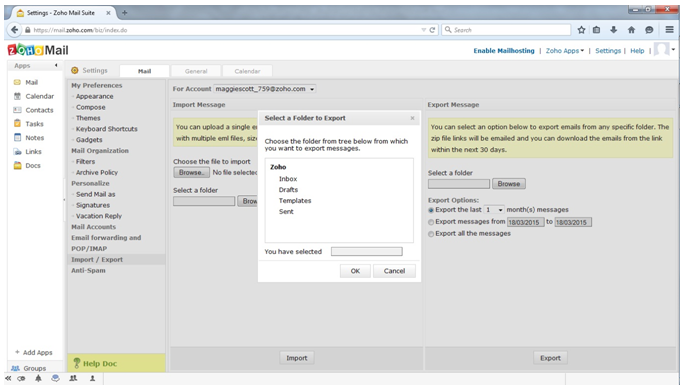
Task: Click the eye icon in bottom bar
Action: pos(21,378)
